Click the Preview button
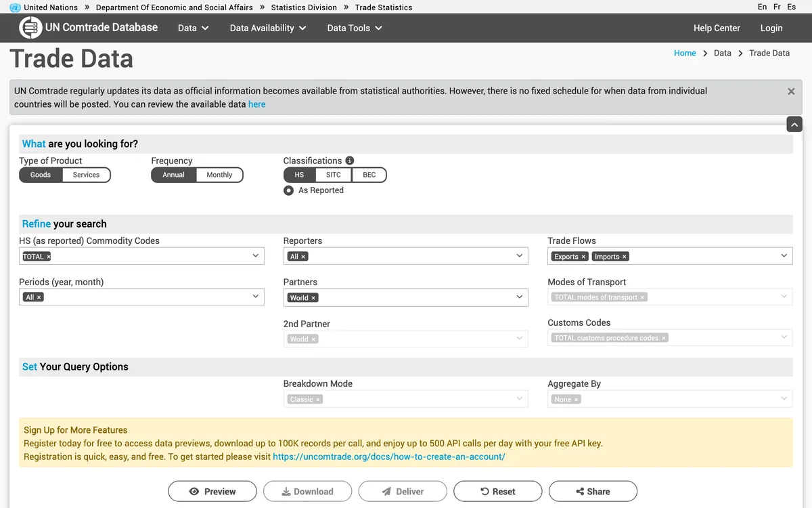This screenshot has width=812, height=508. [x=212, y=491]
